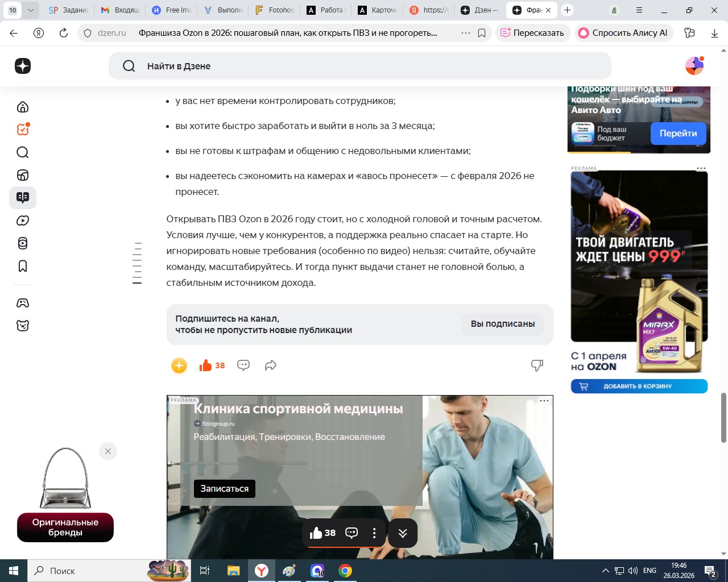
Task: Open browser downloads
Action: pos(714,33)
